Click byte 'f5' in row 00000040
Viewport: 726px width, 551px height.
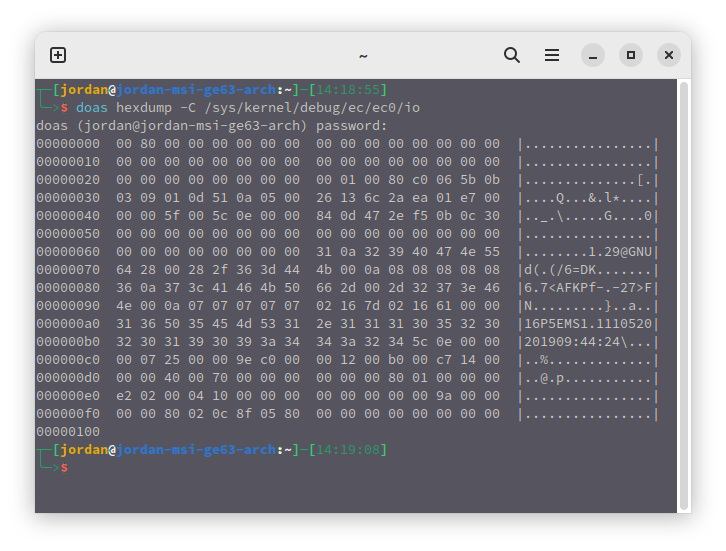(420, 216)
